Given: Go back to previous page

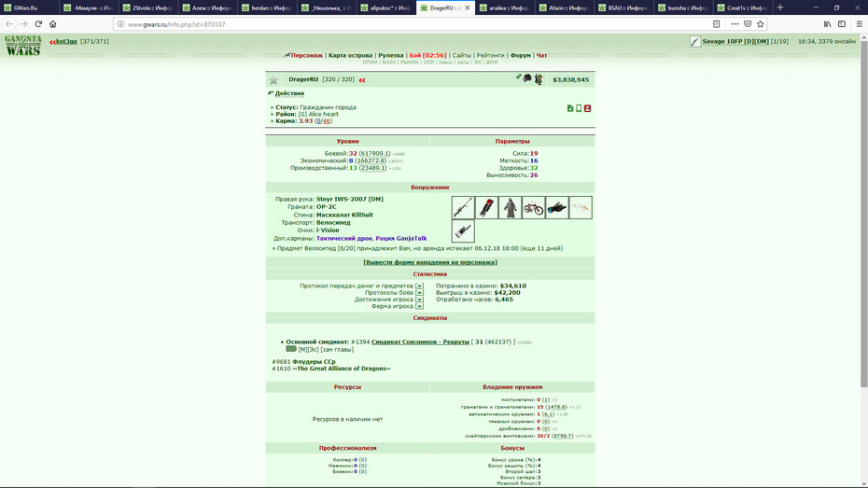Looking at the screenshot, I should 9,23.
